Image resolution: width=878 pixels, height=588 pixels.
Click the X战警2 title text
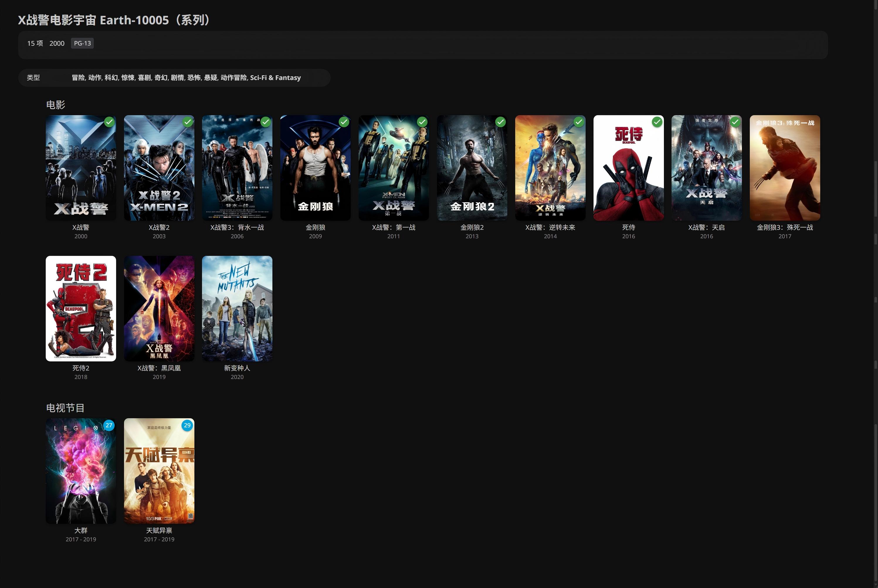tap(159, 227)
